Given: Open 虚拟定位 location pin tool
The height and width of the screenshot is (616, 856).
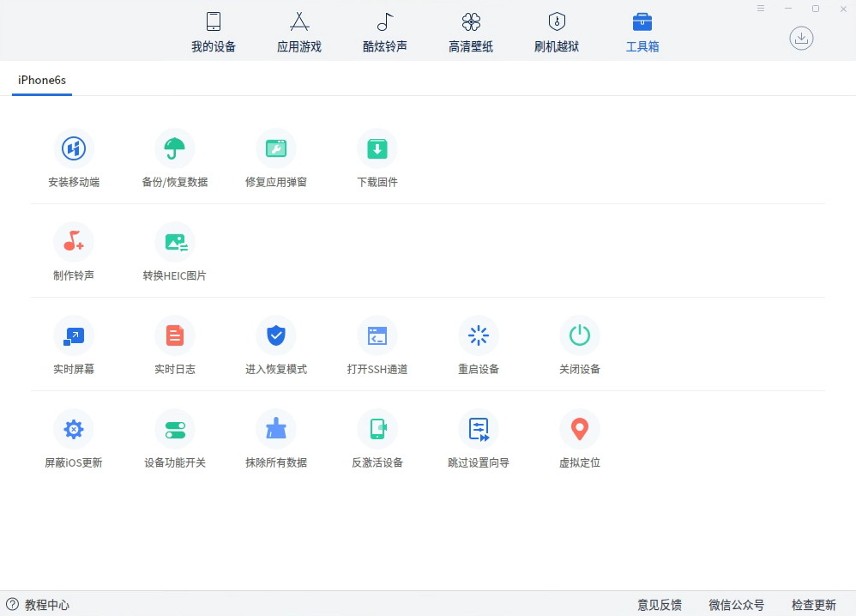Looking at the screenshot, I should point(580,430).
